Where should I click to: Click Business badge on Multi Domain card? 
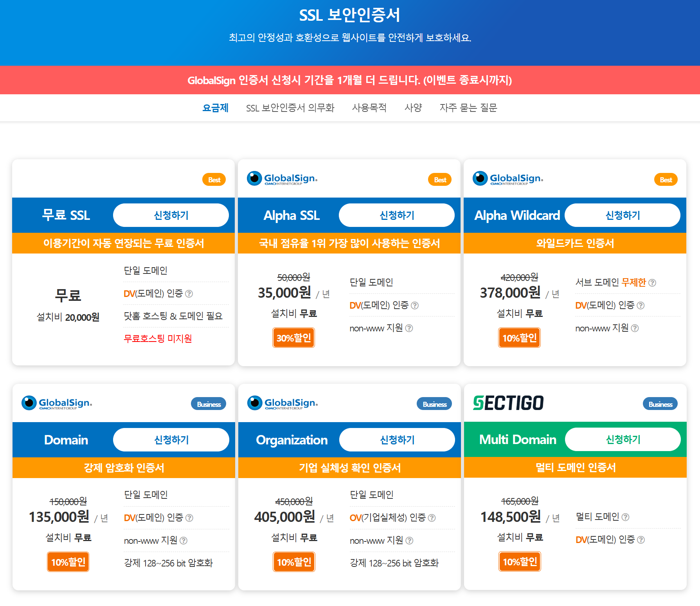[660, 404]
